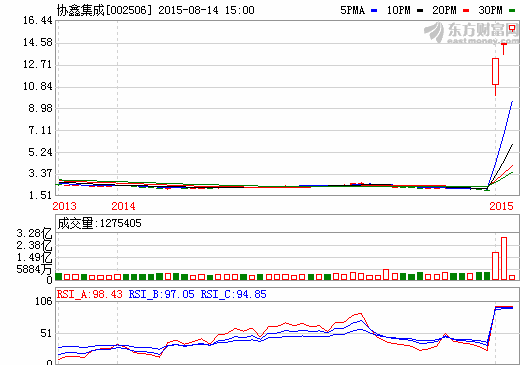Click the 30PM legend label

[490, 10]
